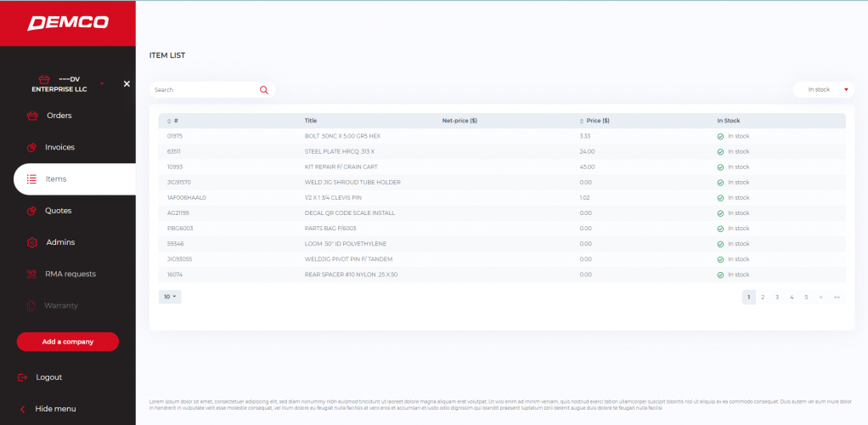
Task: Open the Orders menu item
Action: pyautogui.click(x=59, y=116)
